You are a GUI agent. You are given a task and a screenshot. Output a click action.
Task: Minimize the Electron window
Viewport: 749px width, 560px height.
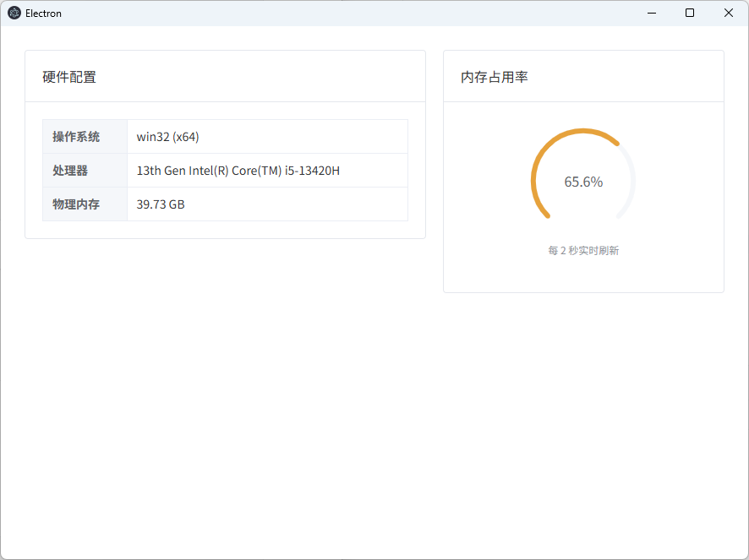point(652,13)
